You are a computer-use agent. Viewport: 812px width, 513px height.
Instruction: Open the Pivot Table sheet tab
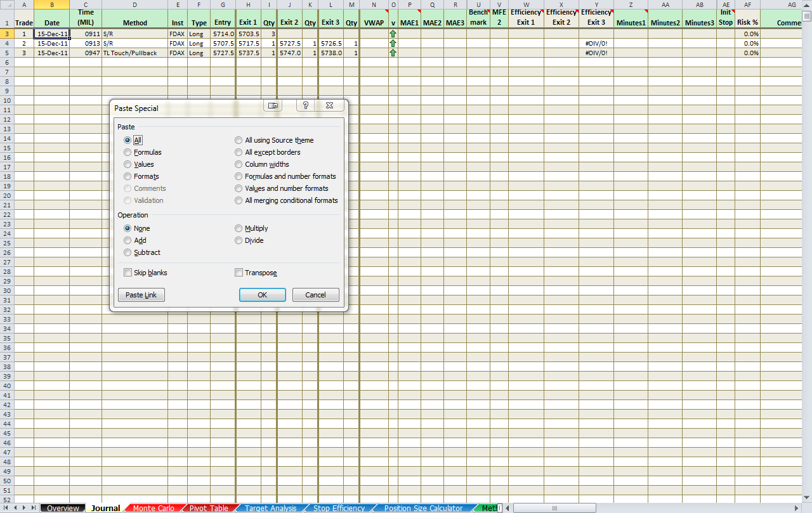pyautogui.click(x=209, y=508)
